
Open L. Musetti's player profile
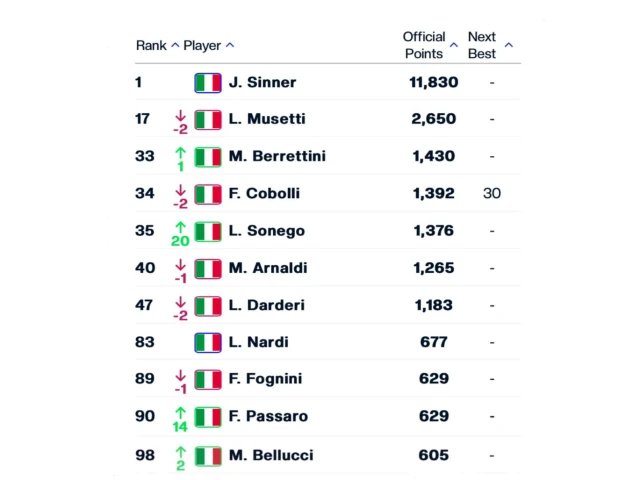pos(266,119)
